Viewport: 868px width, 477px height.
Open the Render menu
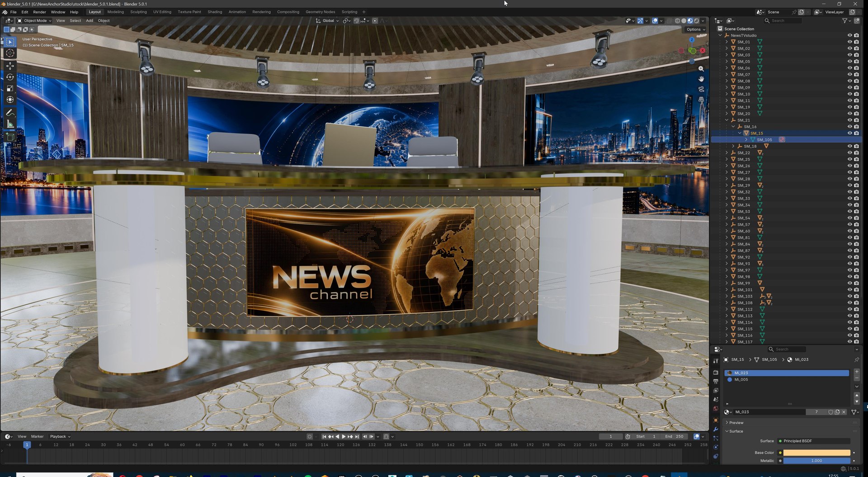pos(39,12)
